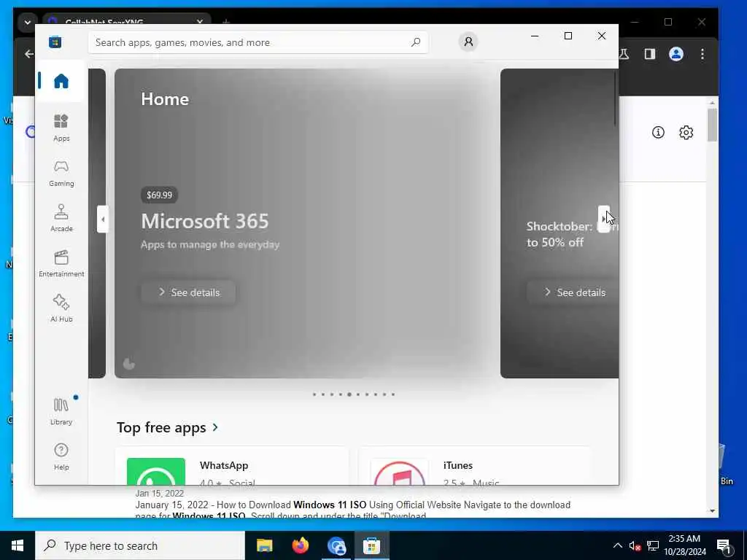
Task: Click the search magnifier icon in Store
Action: (x=416, y=42)
